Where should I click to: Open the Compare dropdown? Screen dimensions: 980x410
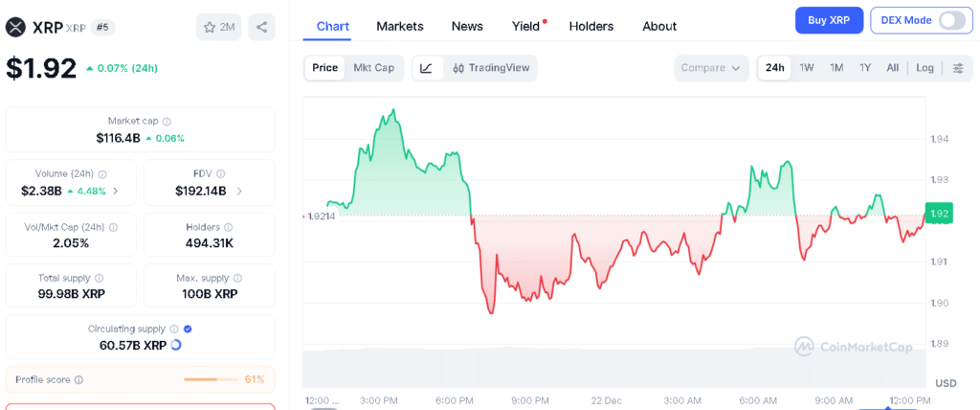click(x=712, y=68)
